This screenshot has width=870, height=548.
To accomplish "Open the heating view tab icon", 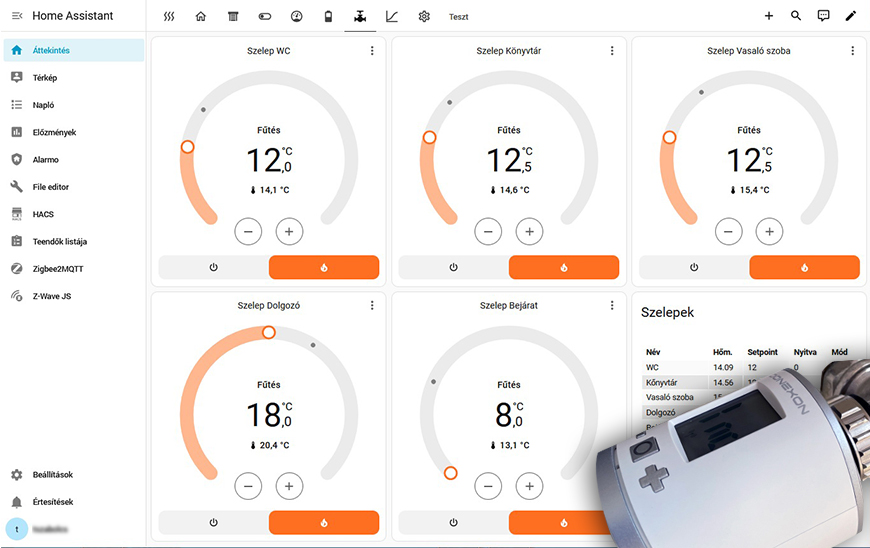I will point(169,16).
